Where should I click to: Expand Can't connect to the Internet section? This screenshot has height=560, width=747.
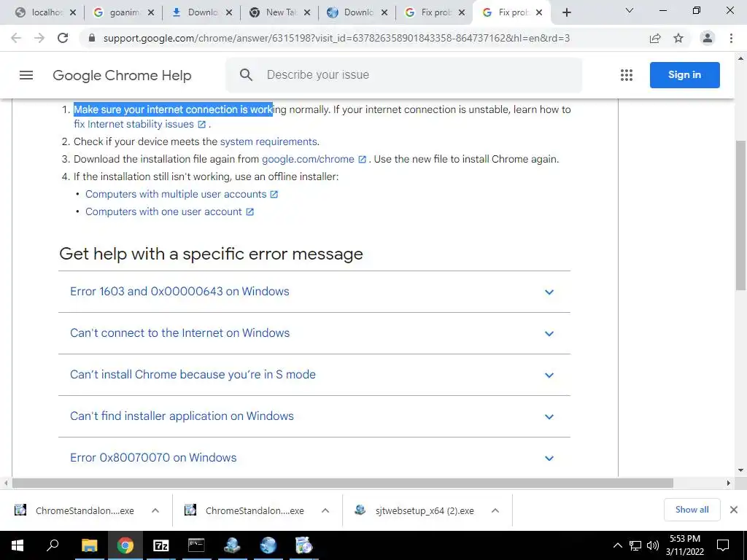pyautogui.click(x=314, y=333)
